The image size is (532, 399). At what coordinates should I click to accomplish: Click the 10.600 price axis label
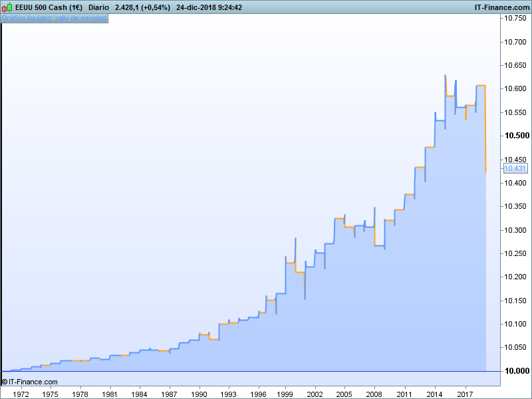(516, 89)
